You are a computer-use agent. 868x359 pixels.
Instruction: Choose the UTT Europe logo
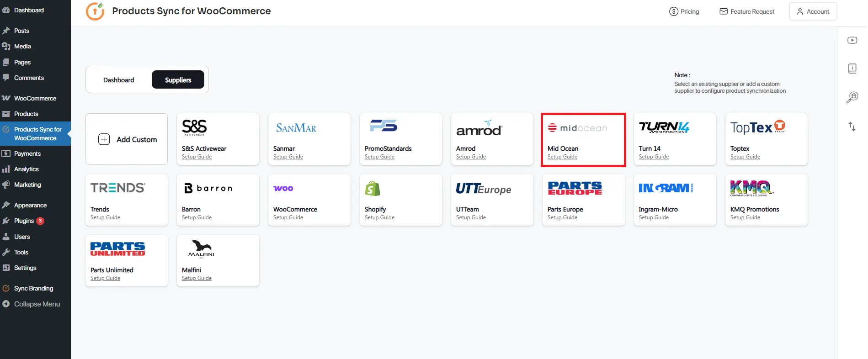point(484,189)
